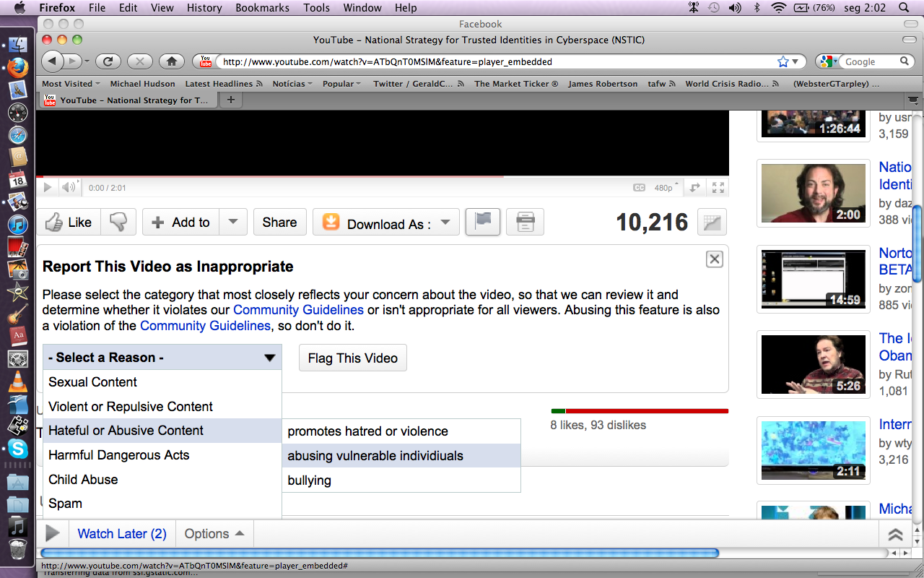Open the first Community Guidelines link
The image size is (924, 578).
(298, 310)
